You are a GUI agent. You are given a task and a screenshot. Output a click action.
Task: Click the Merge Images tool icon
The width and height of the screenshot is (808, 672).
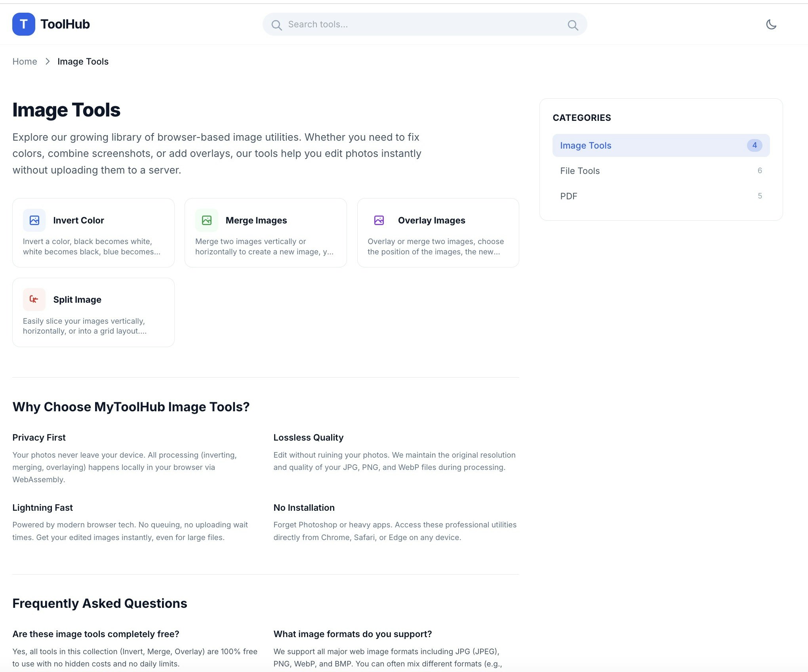click(206, 220)
